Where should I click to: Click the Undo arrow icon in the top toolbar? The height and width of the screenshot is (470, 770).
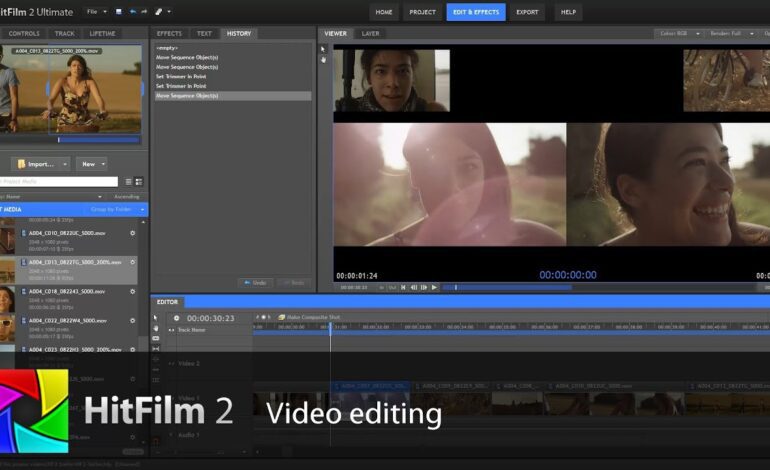pos(132,12)
